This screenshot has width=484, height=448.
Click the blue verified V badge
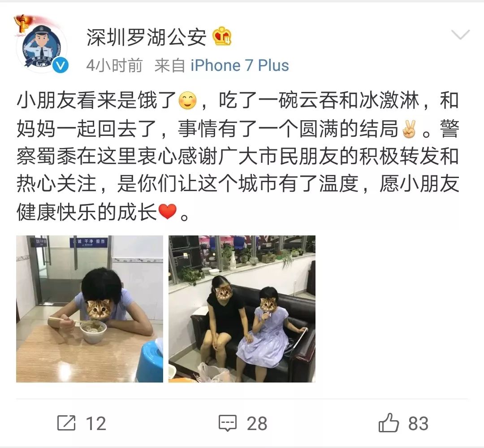(60, 66)
